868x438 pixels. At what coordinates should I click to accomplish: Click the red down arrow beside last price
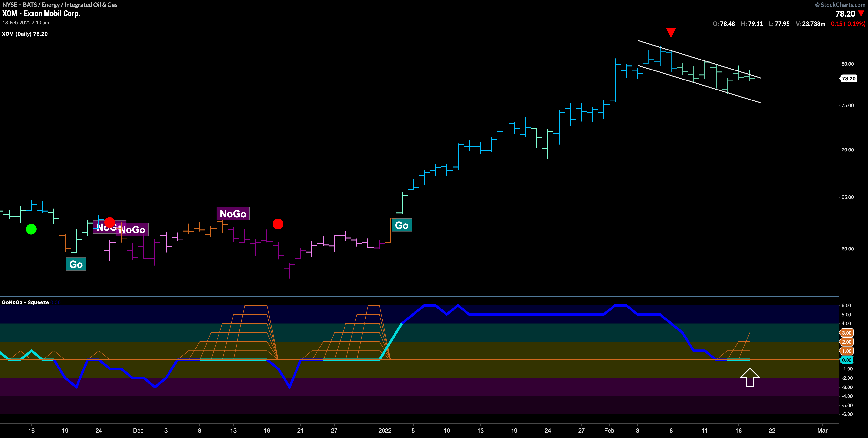point(862,14)
